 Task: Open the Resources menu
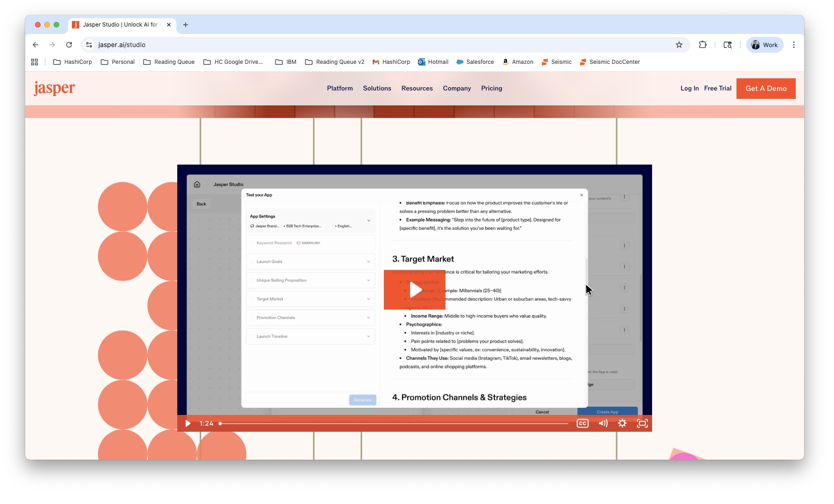pyautogui.click(x=417, y=88)
